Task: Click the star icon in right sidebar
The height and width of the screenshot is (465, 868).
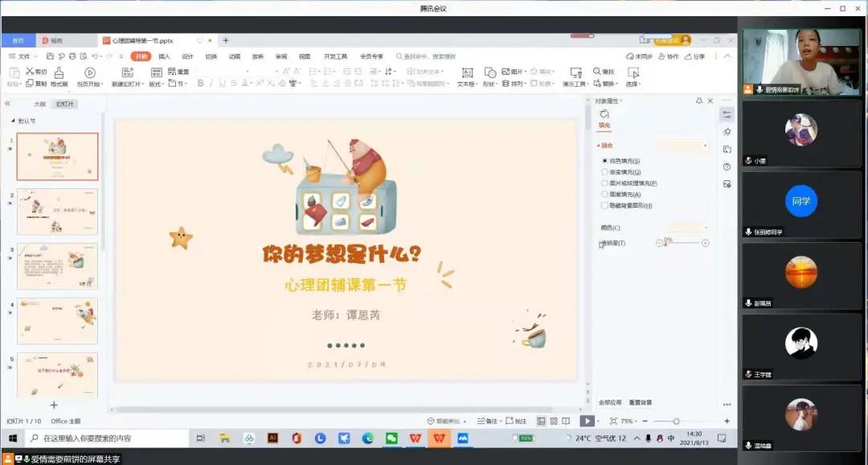Action: 727,132
